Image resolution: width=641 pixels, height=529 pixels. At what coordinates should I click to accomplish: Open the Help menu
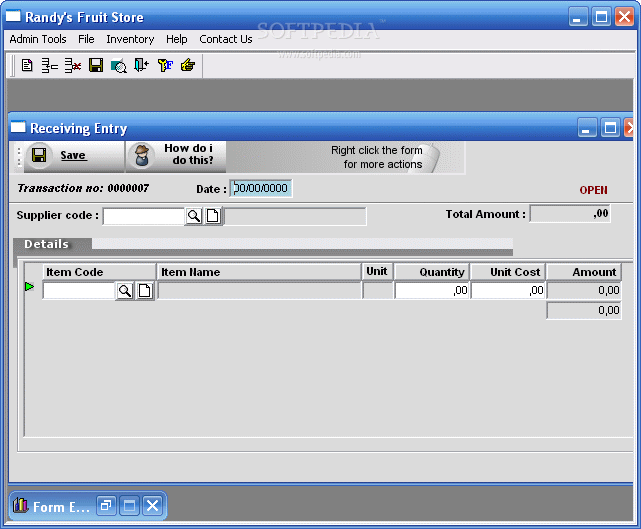(177, 39)
